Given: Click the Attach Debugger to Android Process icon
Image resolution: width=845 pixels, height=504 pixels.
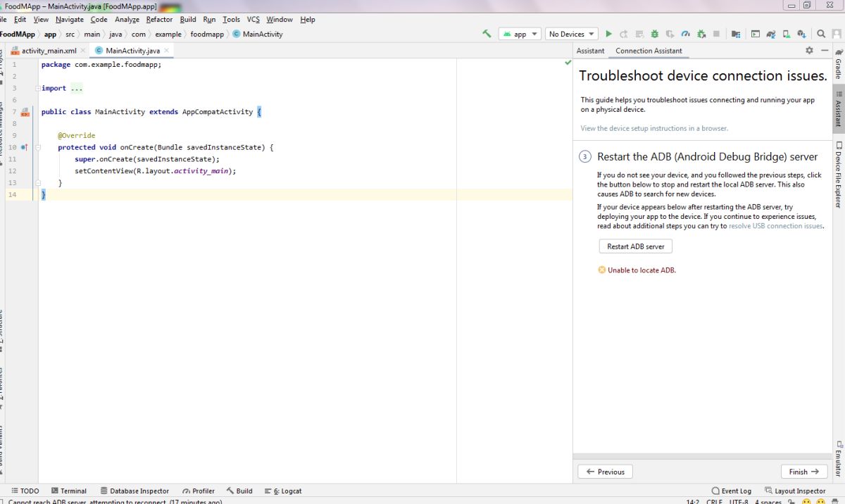Looking at the screenshot, I should pos(701,34).
